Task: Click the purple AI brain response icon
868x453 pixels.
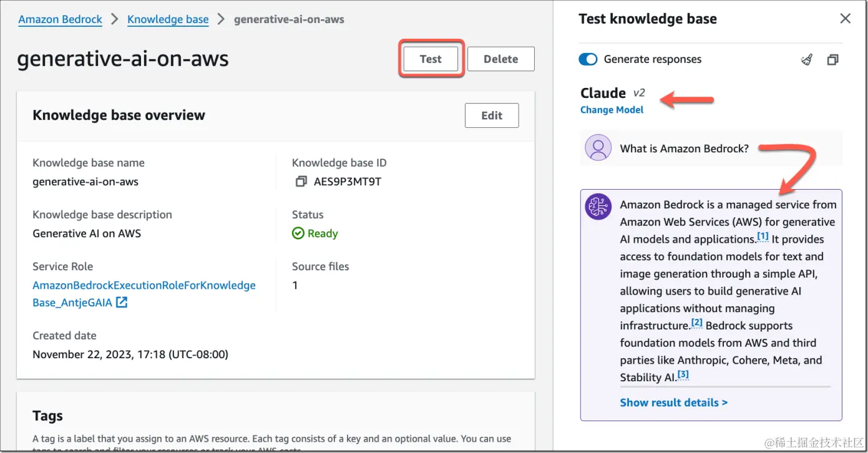Action: (x=598, y=207)
